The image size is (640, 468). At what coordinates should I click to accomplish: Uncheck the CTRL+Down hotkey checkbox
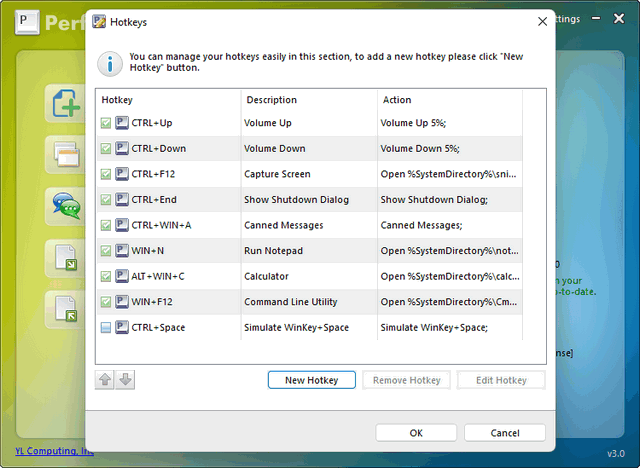(x=106, y=149)
